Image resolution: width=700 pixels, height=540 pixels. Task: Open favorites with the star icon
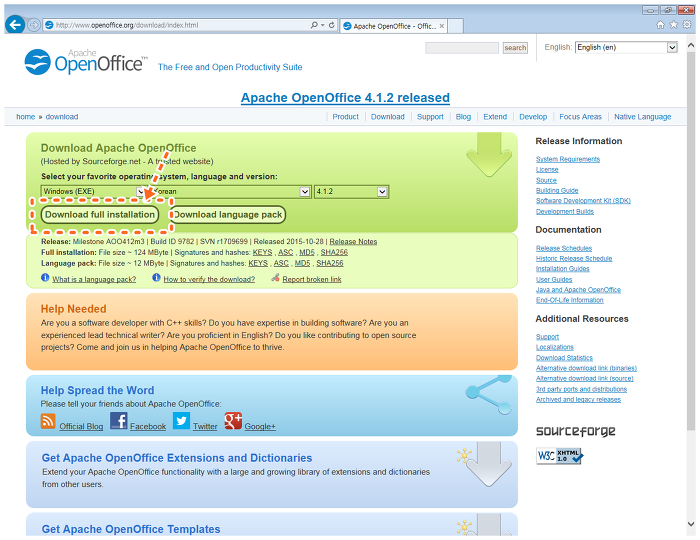[x=674, y=25]
